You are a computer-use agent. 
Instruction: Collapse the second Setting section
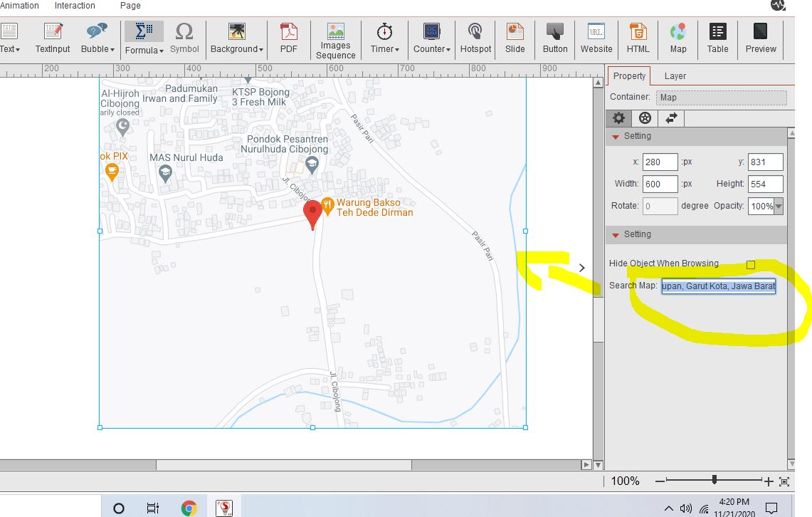[615, 235]
